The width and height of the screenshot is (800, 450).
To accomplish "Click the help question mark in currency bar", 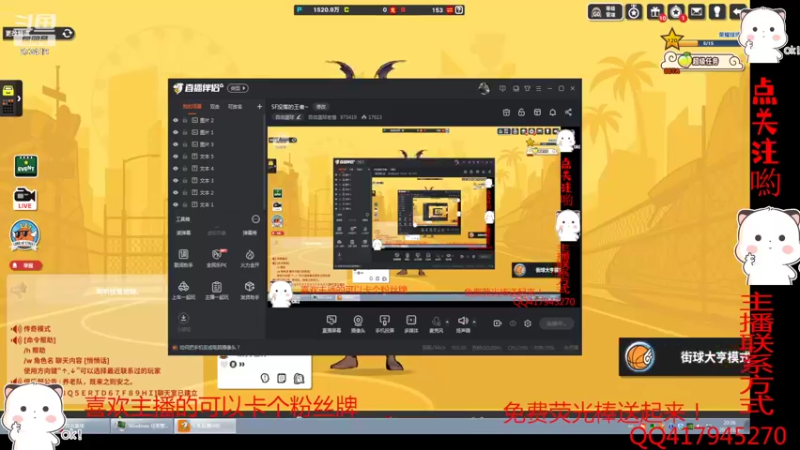I will point(459,10).
